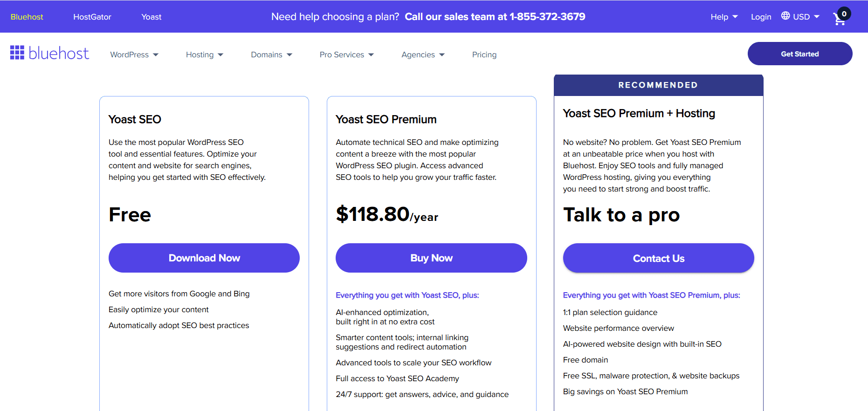The height and width of the screenshot is (411, 868).
Task: Buy Yoast SEO Premium now
Action: point(431,258)
